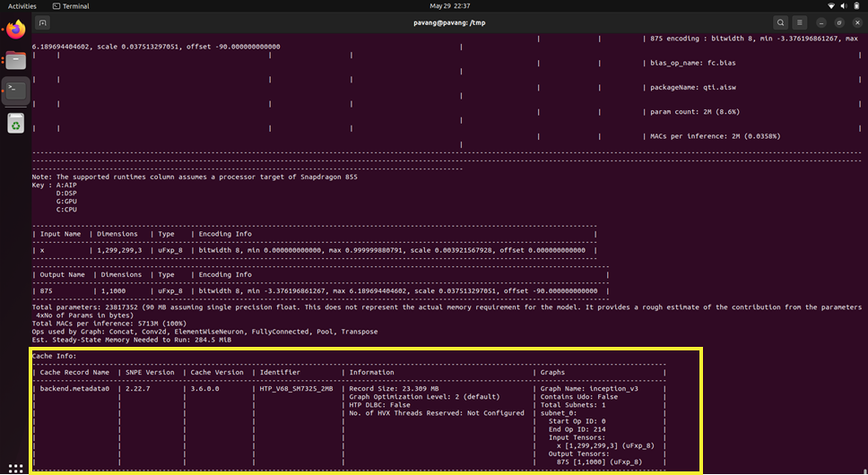Click the 'Input Name' column header
The height and width of the screenshot is (475, 868).
pyautogui.click(x=60, y=234)
